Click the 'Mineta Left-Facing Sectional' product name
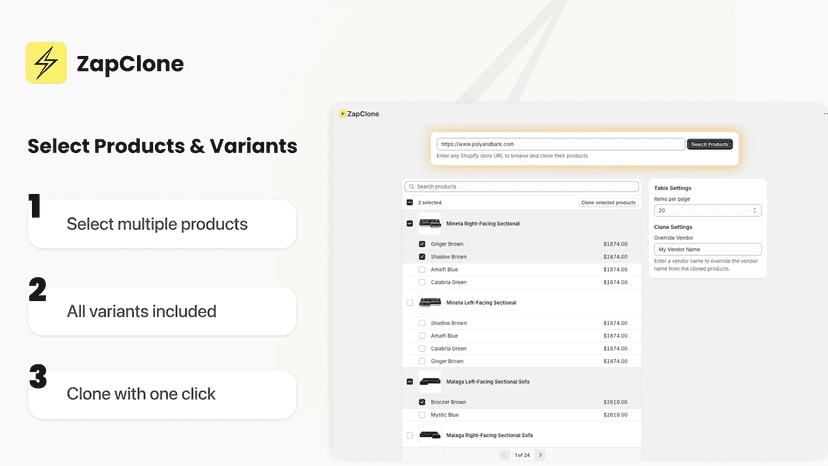The height and width of the screenshot is (466, 828). 481,303
